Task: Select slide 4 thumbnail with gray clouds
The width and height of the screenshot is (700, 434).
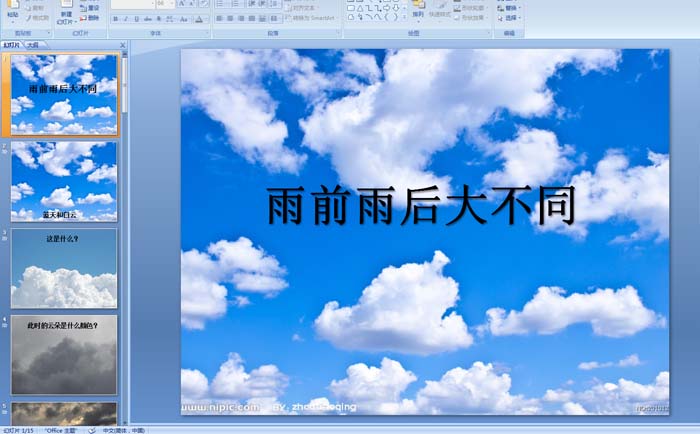Action: [64, 355]
